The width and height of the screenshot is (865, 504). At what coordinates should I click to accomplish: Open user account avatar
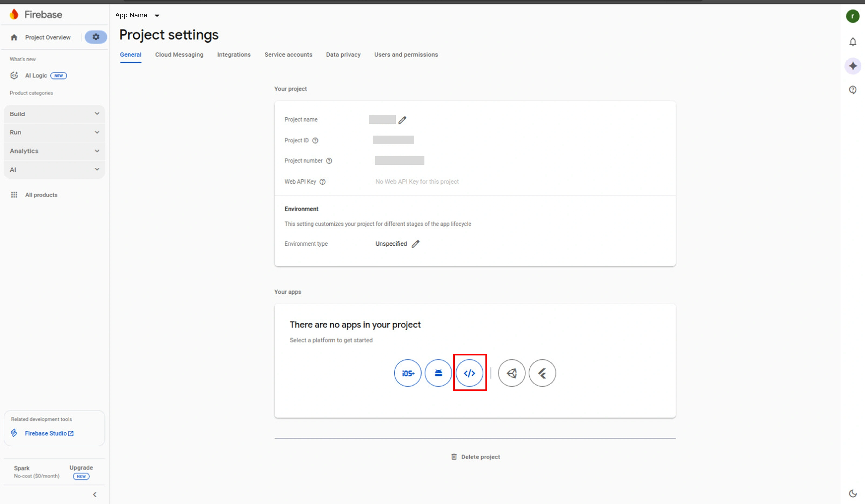pyautogui.click(x=853, y=16)
